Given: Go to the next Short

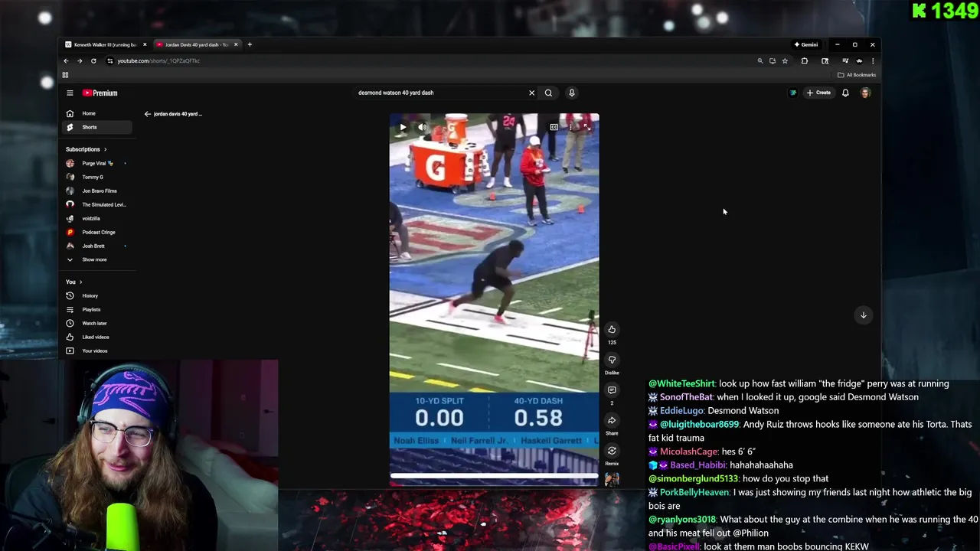Looking at the screenshot, I should [x=863, y=315].
